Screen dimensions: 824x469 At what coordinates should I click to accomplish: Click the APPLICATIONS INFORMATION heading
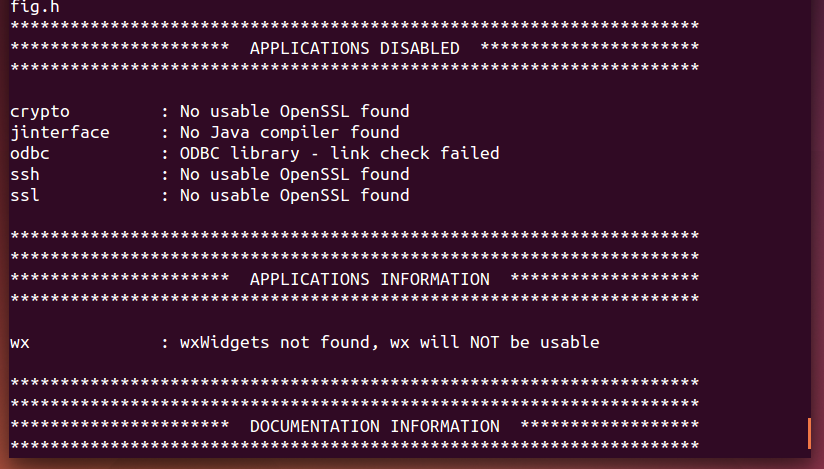click(x=369, y=279)
